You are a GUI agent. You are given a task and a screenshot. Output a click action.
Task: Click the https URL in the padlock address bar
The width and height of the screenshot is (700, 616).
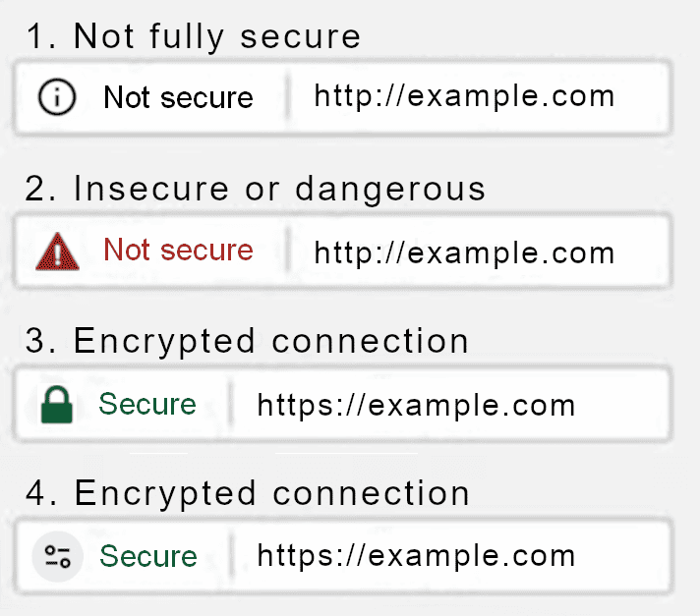[416, 405]
